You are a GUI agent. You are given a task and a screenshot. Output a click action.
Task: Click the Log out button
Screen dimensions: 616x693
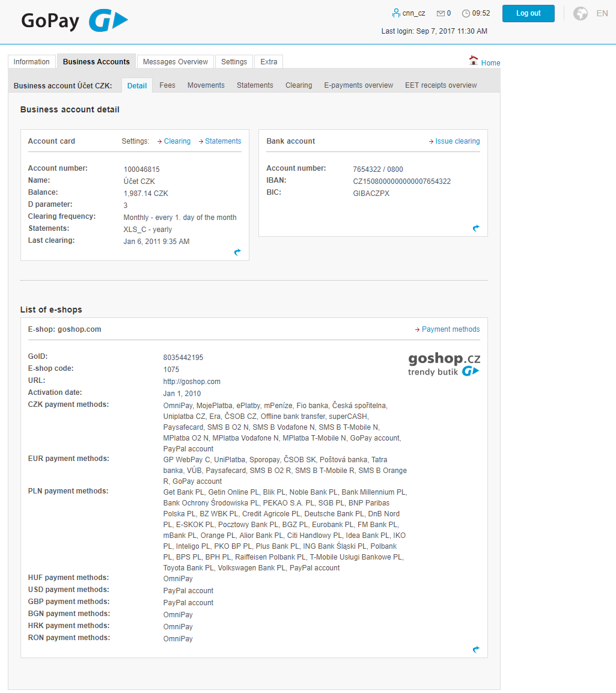coord(528,13)
